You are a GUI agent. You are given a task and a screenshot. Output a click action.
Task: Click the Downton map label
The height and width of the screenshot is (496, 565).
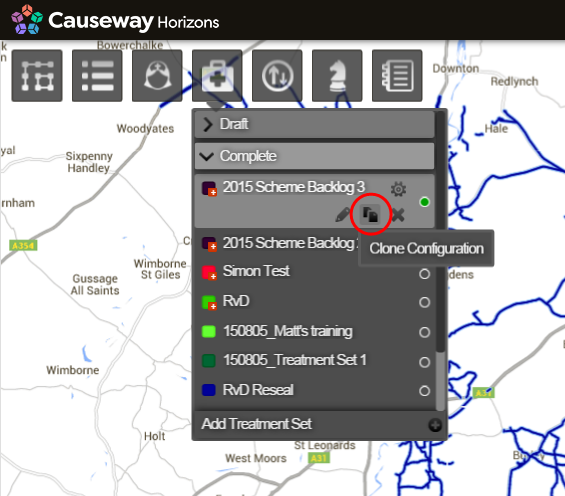(456, 68)
